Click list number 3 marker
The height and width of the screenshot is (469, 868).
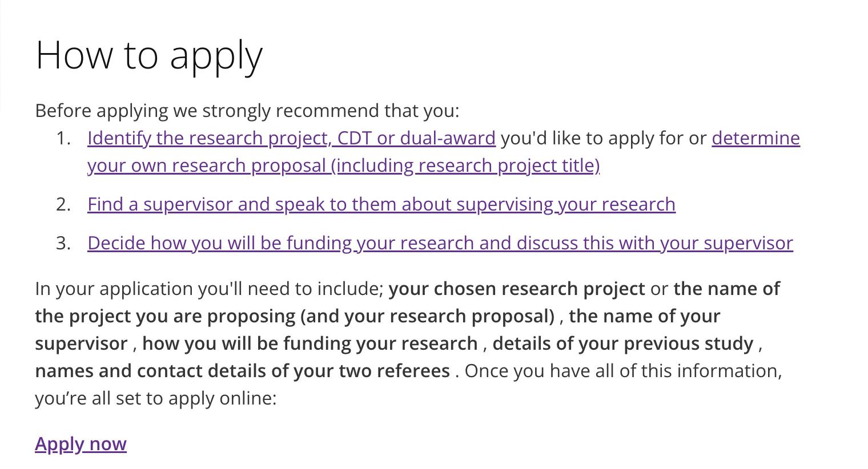(63, 244)
